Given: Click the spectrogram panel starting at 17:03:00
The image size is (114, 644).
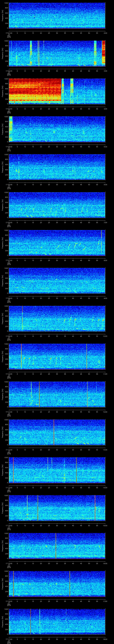Looking at the screenshot, I should pos(57,91).
